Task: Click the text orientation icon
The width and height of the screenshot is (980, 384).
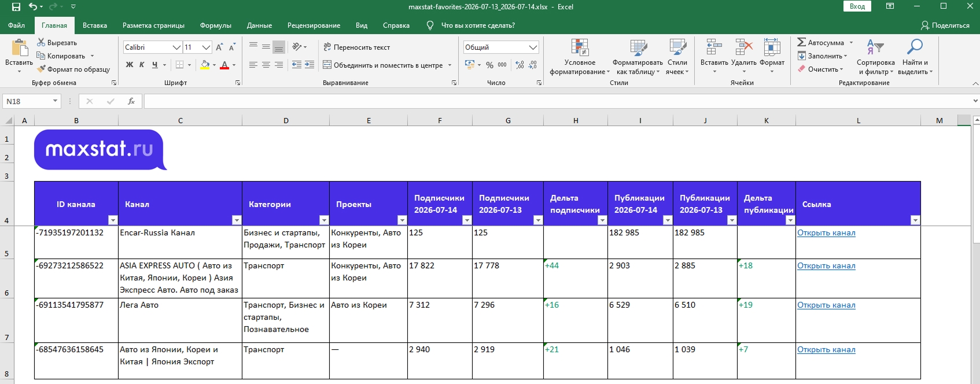Action: [x=297, y=47]
